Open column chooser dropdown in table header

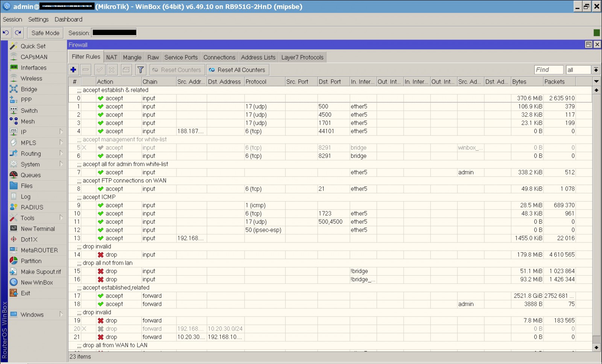596,81
